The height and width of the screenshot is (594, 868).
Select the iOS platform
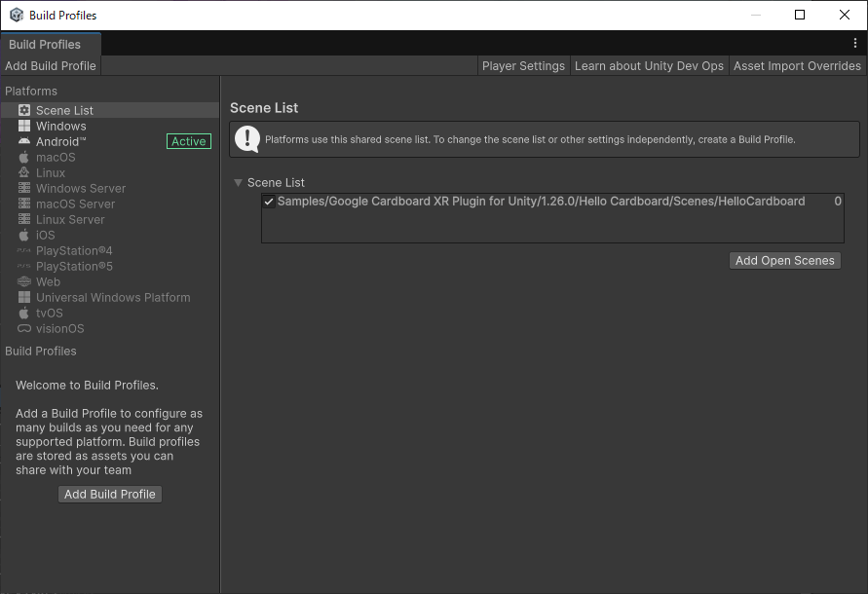(x=110, y=235)
